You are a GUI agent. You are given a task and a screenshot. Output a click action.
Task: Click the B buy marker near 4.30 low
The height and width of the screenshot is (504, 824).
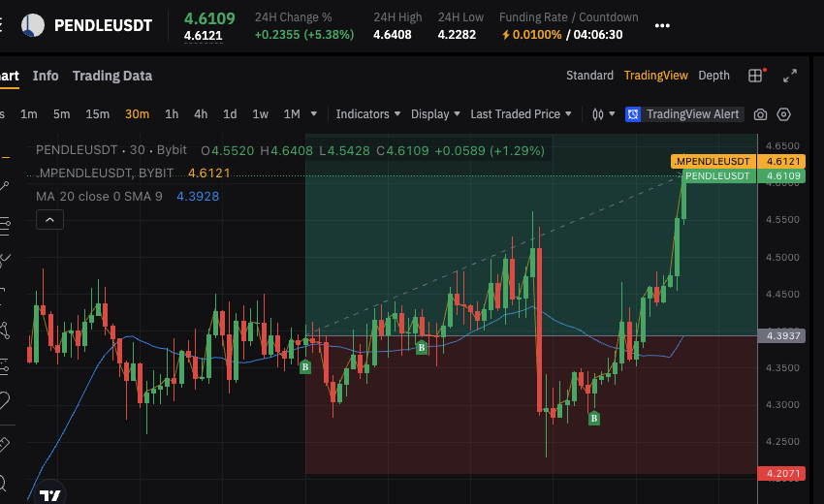(x=594, y=418)
